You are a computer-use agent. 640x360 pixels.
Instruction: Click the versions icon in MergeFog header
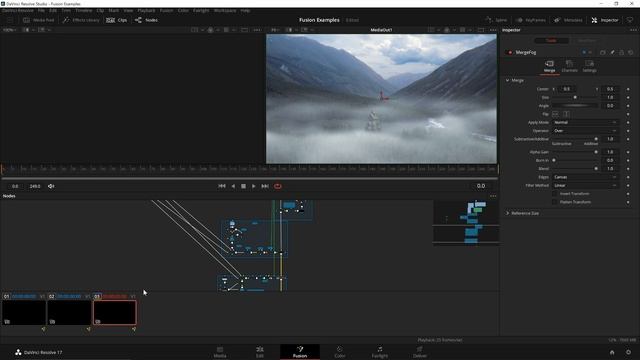click(x=602, y=52)
